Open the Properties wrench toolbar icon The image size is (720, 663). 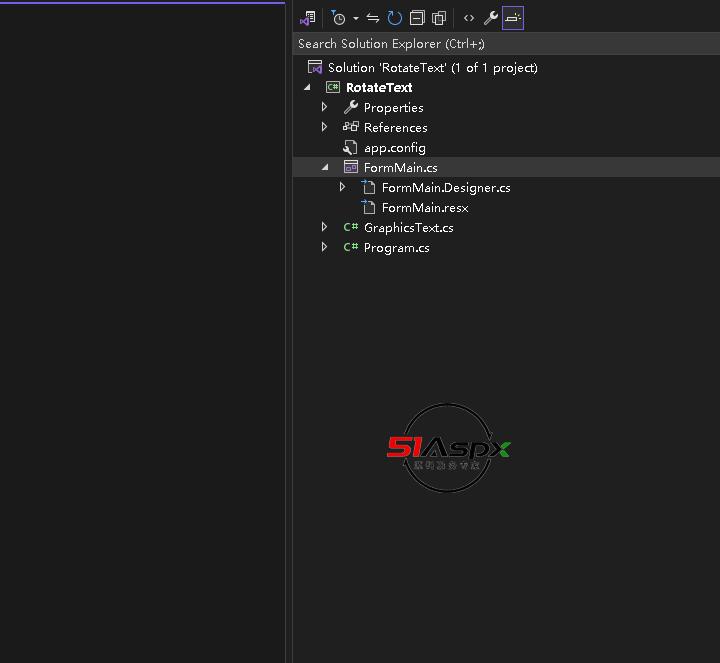point(490,18)
